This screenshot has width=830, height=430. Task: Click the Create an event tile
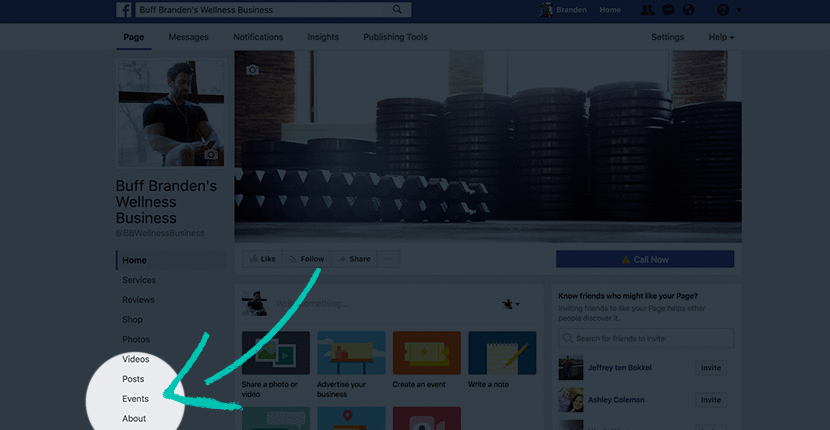427,360
